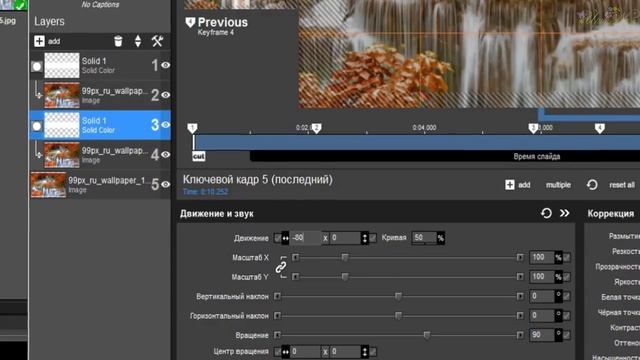The height and width of the screenshot is (360, 640).
Task: Select keyframe marker 2 on timeline
Action: pyautogui.click(x=316, y=129)
